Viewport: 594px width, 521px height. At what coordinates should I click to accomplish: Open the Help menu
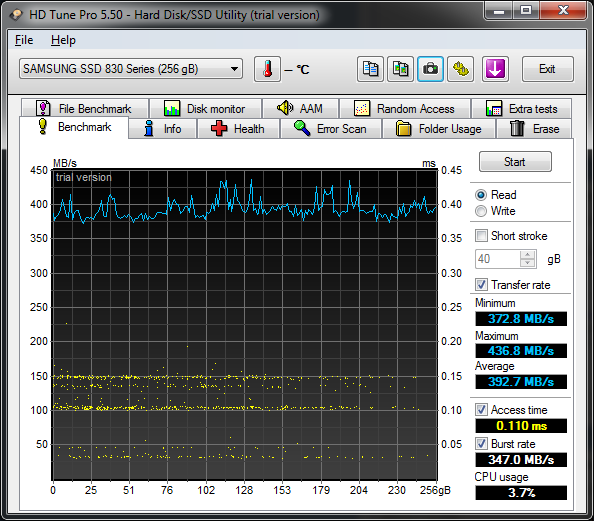pyautogui.click(x=63, y=40)
